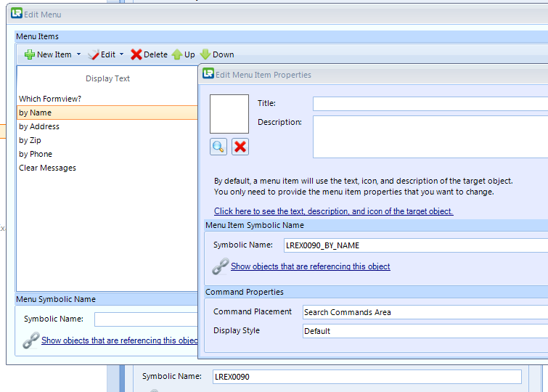Click the Title input field
Screen dimensions: 548x392
(430, 104)
